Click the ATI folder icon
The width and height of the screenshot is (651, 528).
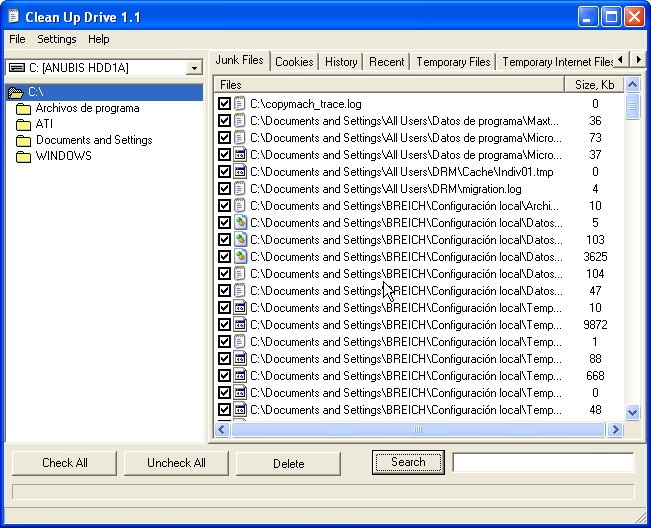pyautogui.click(x=23, y=125)
